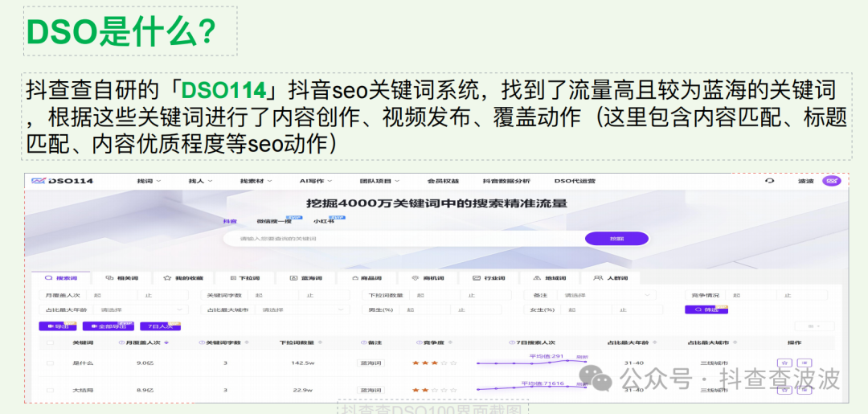Focus the keyword search input field

[x=404, y=239]
